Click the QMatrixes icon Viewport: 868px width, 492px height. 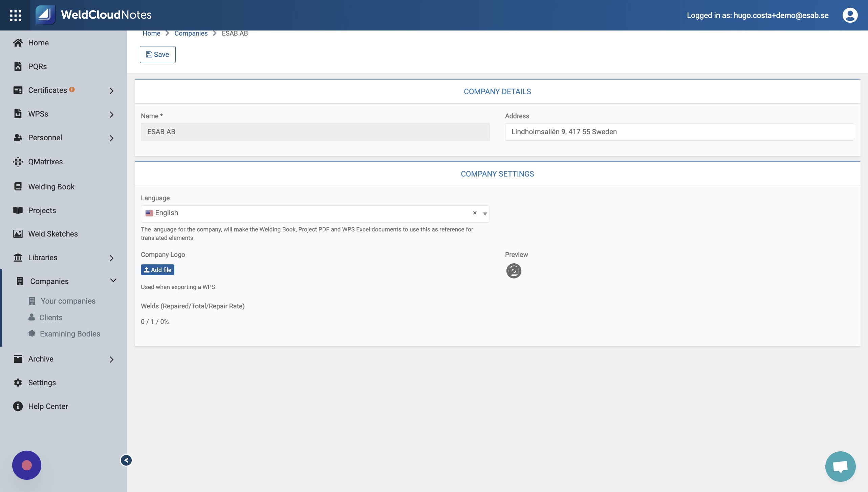(18, 162)
